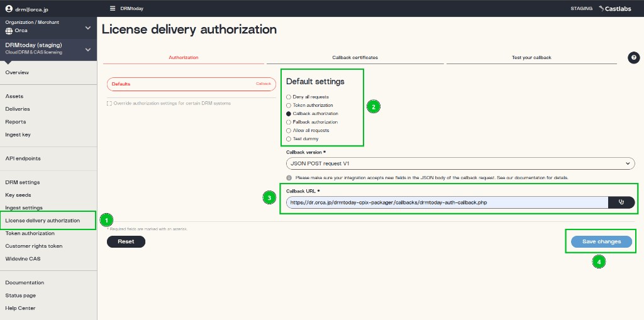Click the drm@orca.jp account name
This screenshot has height=320, width=644.
[x=31, y=9]
